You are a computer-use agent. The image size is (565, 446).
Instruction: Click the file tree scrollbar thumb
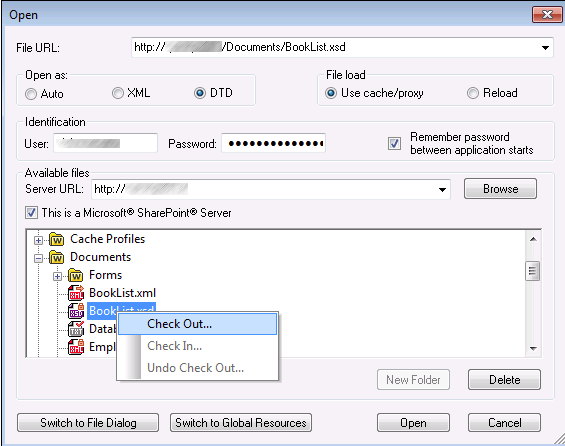pyautogui.click(x=533, y=271)
